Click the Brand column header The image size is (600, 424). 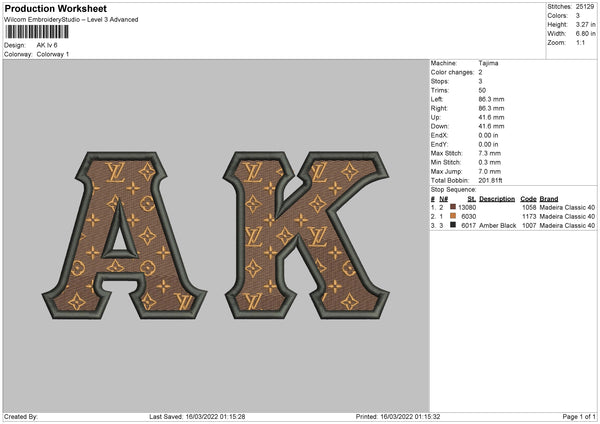549,199
